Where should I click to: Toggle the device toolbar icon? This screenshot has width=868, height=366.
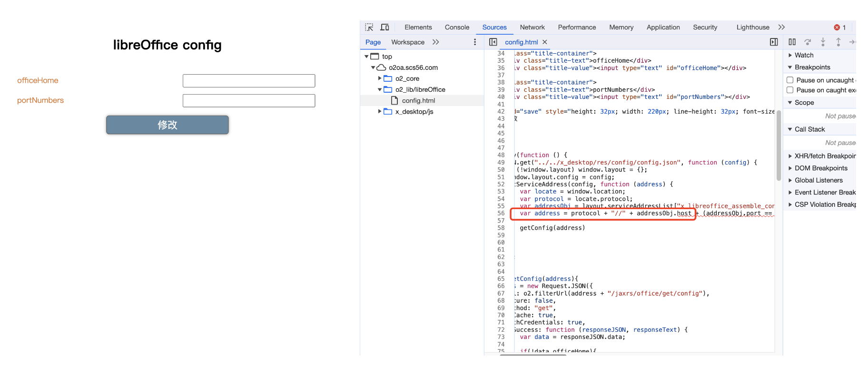pyautogui.click(x=385, y=27)
